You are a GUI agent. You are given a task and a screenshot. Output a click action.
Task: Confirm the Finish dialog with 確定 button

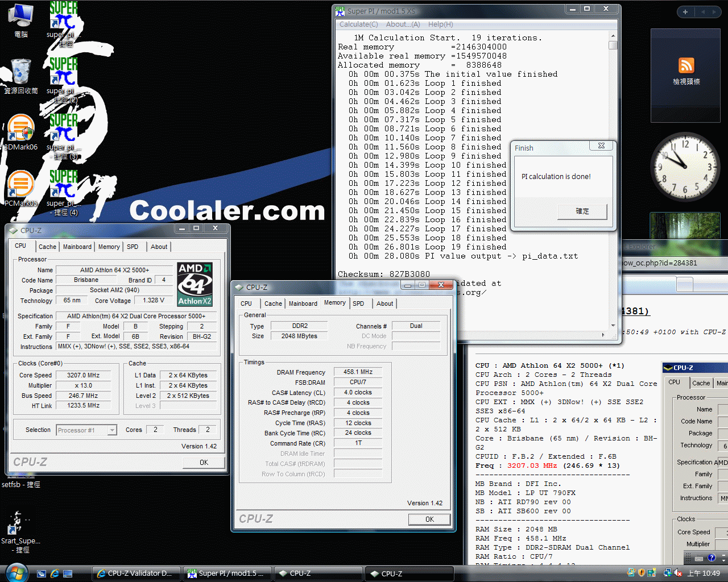click(x=582, y=211)
